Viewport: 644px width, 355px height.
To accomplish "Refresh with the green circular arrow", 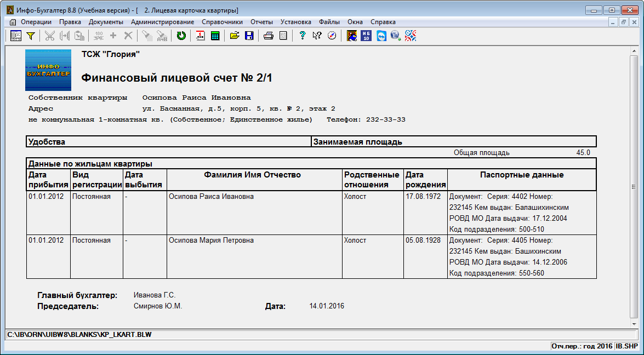I will coord(181,36).
